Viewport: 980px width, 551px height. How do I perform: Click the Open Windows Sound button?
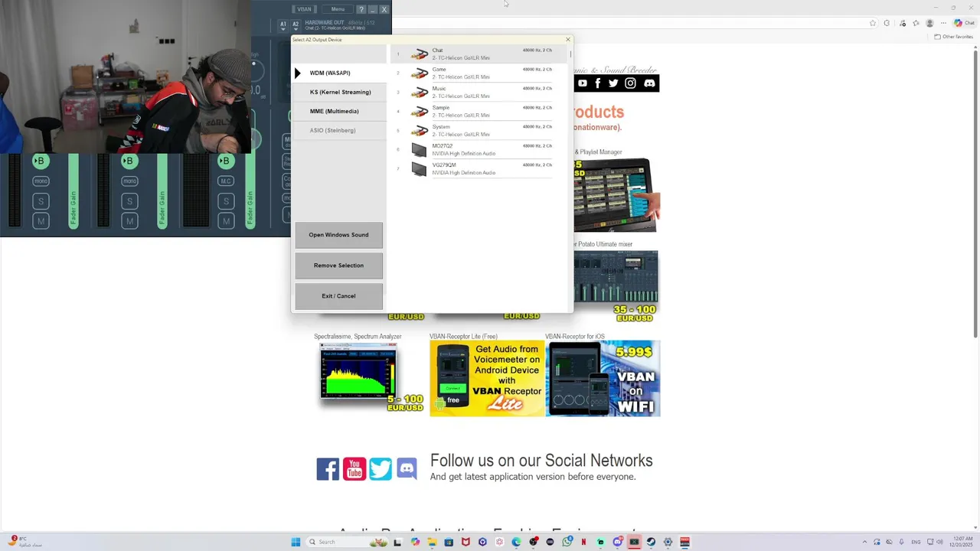point(338,235)
